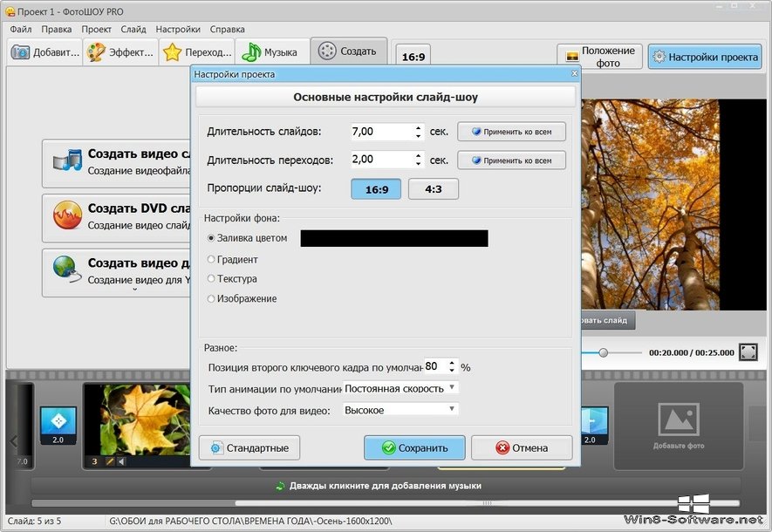The width and height of the screenshot is (772, 532).
Task: Click the Добавьте фото placeholder
Action: click(679, 426)
